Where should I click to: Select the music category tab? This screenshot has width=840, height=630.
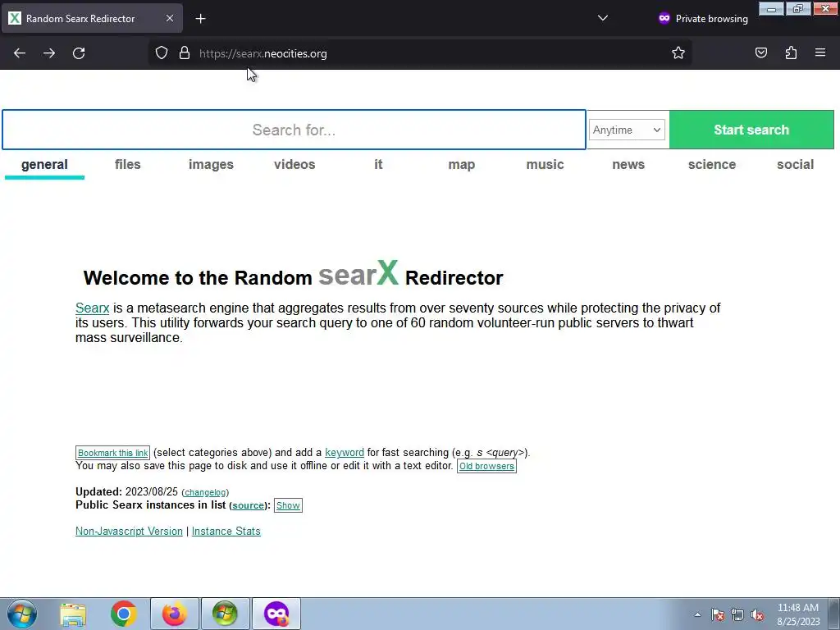(x=545, y=164)
